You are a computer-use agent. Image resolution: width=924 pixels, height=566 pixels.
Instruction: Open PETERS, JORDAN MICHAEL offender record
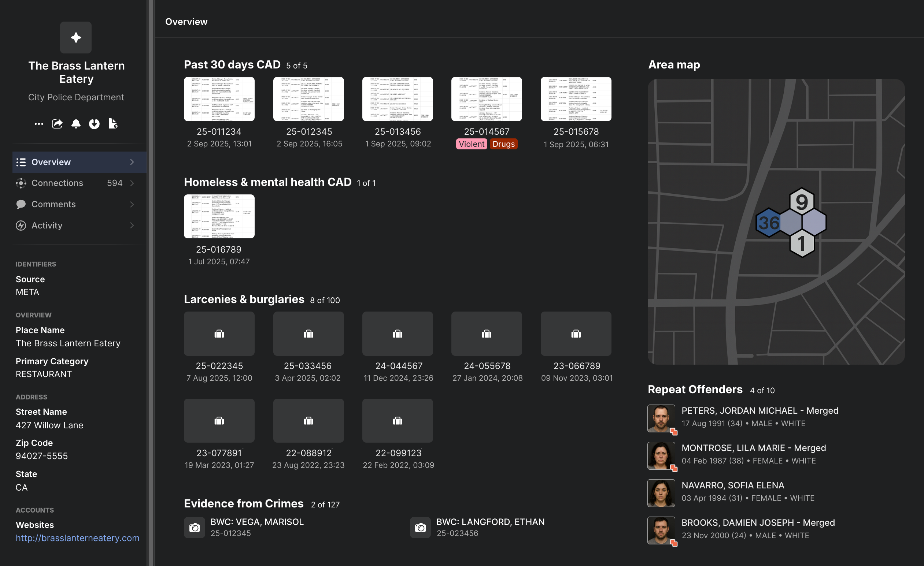760,410
